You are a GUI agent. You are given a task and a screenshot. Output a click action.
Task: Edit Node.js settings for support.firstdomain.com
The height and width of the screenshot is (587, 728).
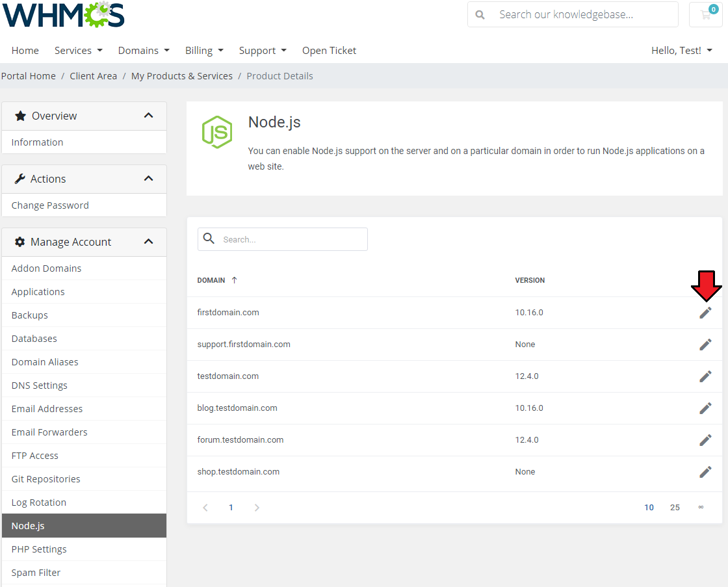705,345
